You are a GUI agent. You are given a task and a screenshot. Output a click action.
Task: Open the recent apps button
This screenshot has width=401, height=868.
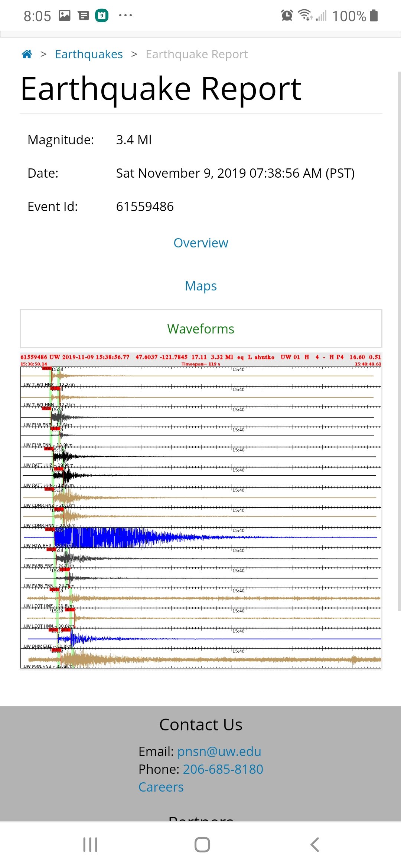point(90,845)
